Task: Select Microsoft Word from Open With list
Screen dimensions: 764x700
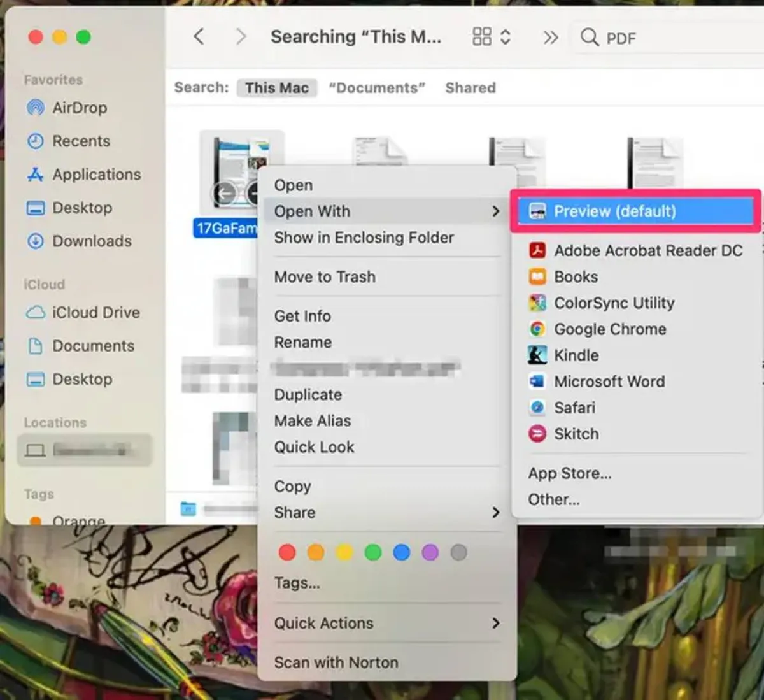Action: [x=609, y=382]
